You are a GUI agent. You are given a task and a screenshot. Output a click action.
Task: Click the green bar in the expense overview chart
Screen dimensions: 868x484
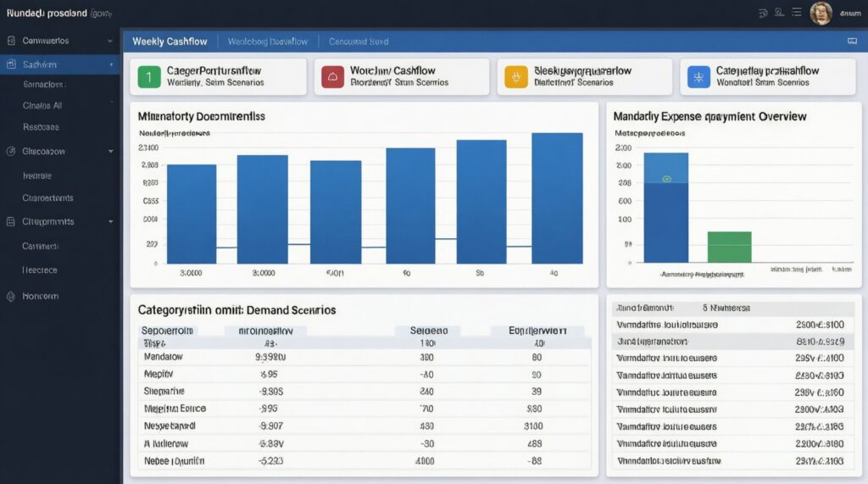pyautogui.click(x=729, y=247)
